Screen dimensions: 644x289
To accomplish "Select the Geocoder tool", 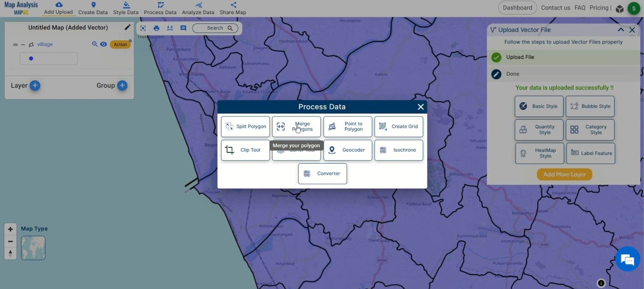I will (x=348, y=150).
